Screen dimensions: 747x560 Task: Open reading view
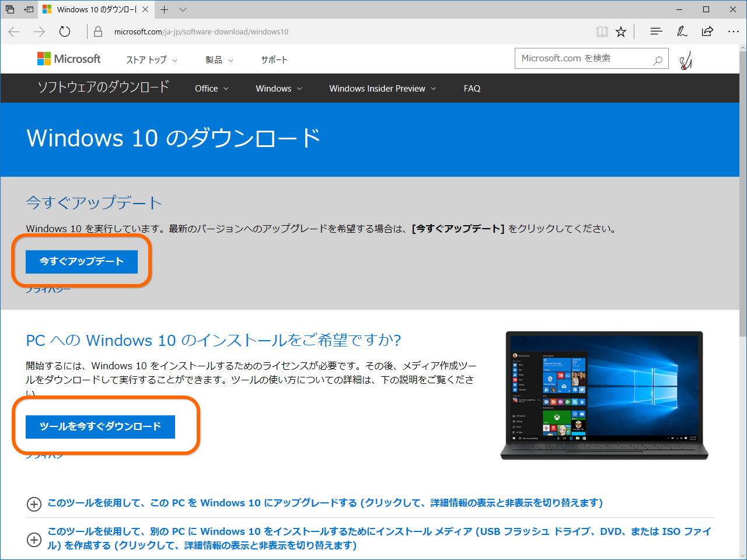tap(602, 32)
